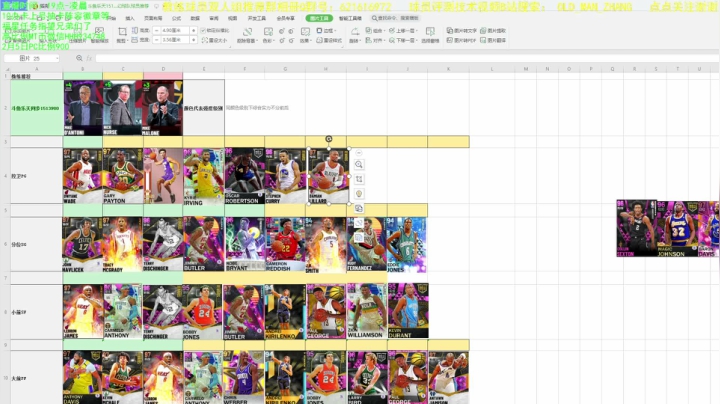Increase picture height with the plus stepper

(x=193, y=30)
